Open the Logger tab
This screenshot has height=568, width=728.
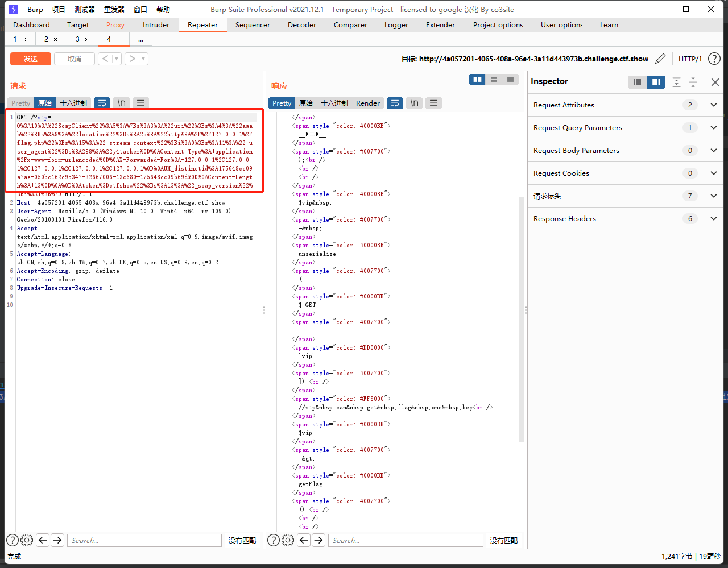point(396,25)
